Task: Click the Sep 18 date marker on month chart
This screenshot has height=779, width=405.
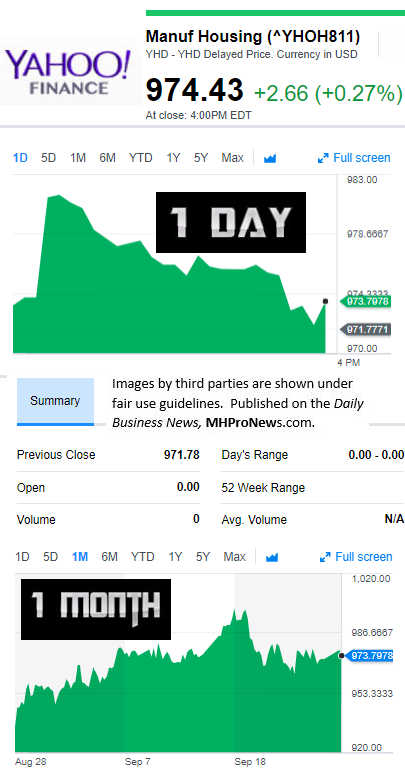Action: [x=250, y=762]
